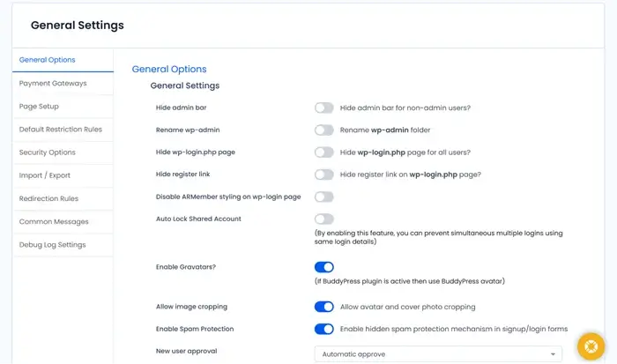This screenshot has height=364, width=617.
Task: Go to Debug Log Settings tab
Action: click(53, 244)
